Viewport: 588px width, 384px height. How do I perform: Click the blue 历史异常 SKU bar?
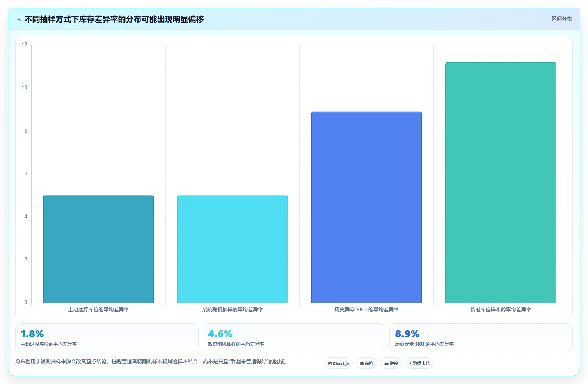pyautogui.click(x=366, y=207)
